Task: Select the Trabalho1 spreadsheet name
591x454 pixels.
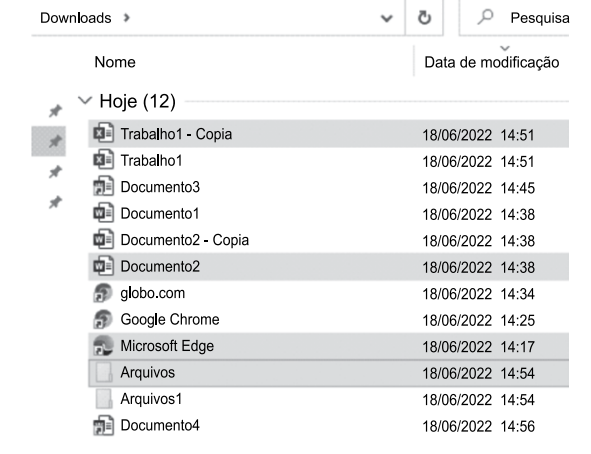Action: (x=152, y=161)
